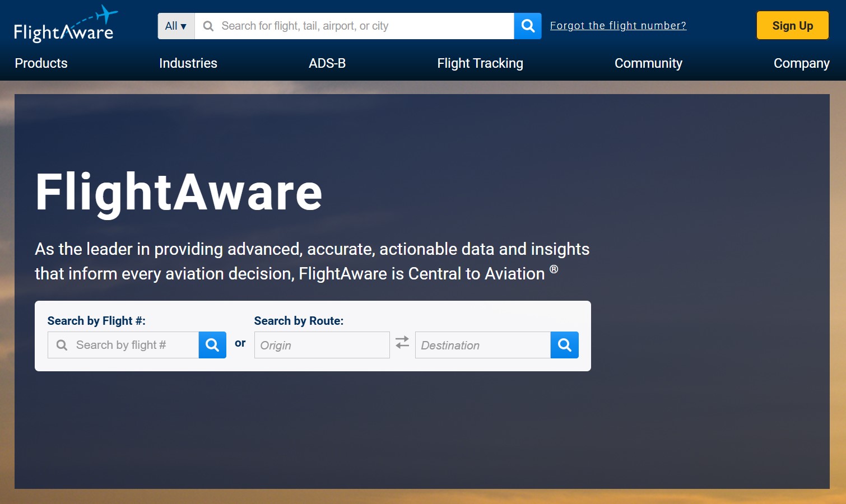Click the Search by Flight #: label
Screen dimensions: 846x504
96,321
